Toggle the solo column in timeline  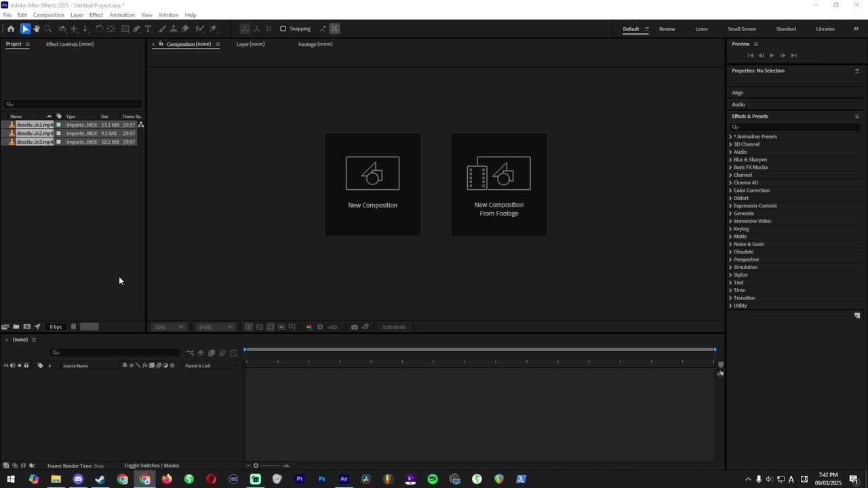pos(19,365)
